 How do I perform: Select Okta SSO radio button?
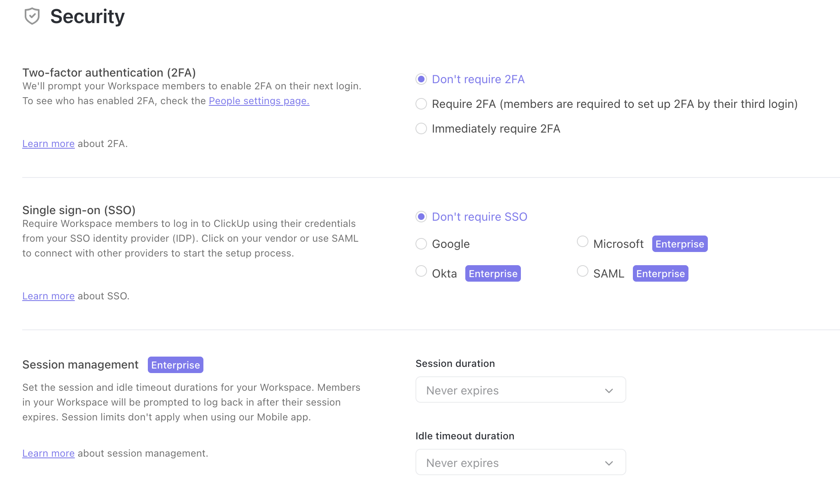(421, 271)
